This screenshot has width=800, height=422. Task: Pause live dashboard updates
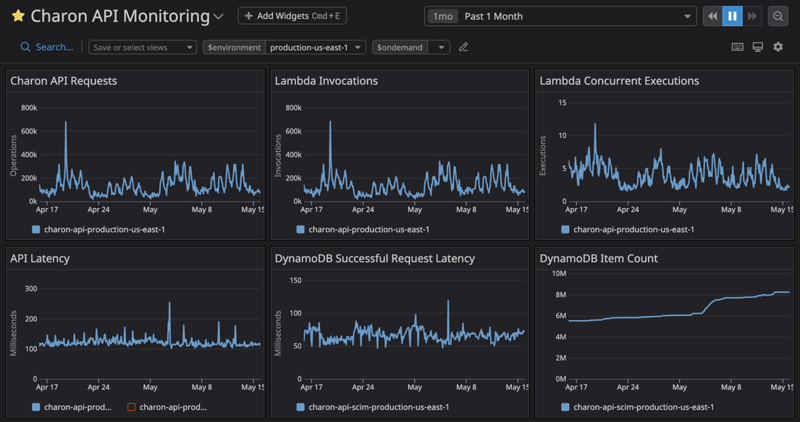(732, 16)
